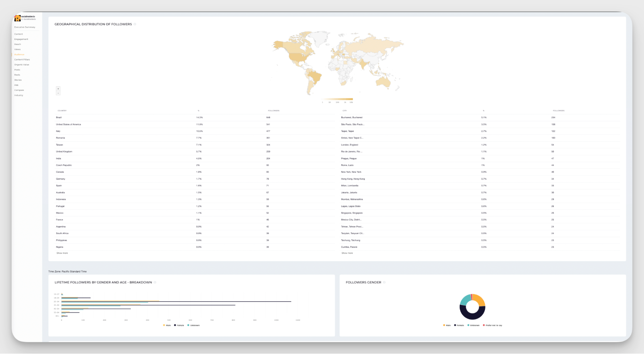Toggle Unknown series in bar chart legend

click(193, 325)
